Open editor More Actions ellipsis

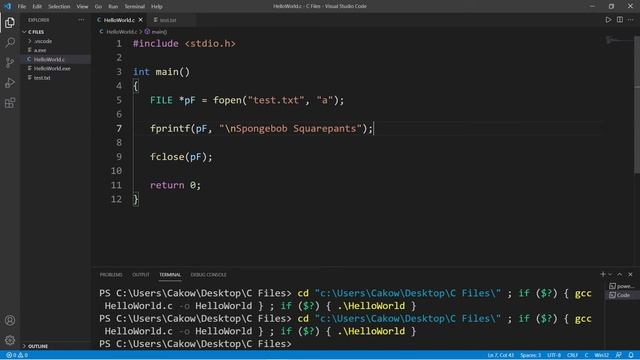(x=631, y=20)
